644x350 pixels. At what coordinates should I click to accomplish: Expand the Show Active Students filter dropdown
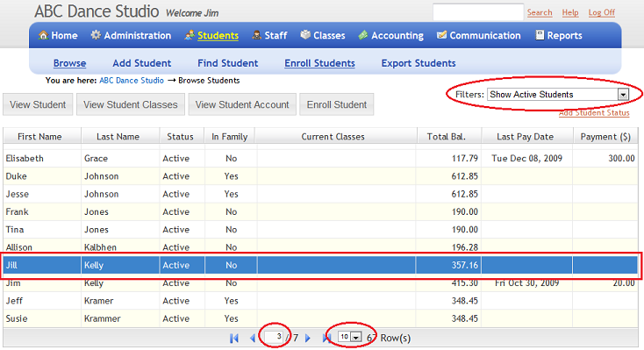click(x=623, y=95)
